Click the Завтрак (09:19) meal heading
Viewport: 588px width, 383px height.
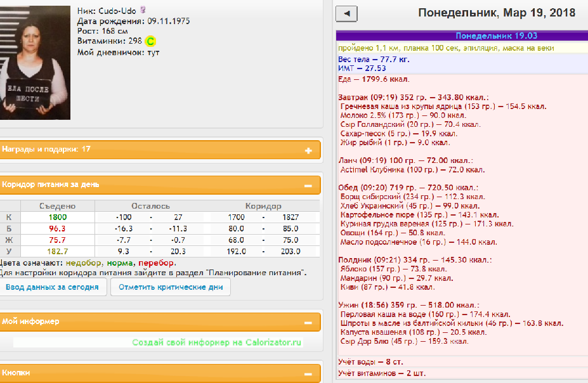coord(414,98)
